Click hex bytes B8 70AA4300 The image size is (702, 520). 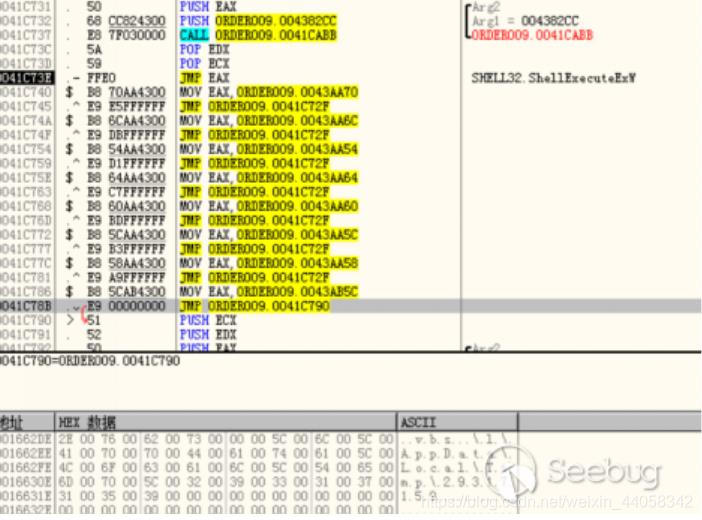(x=126, y=92)
